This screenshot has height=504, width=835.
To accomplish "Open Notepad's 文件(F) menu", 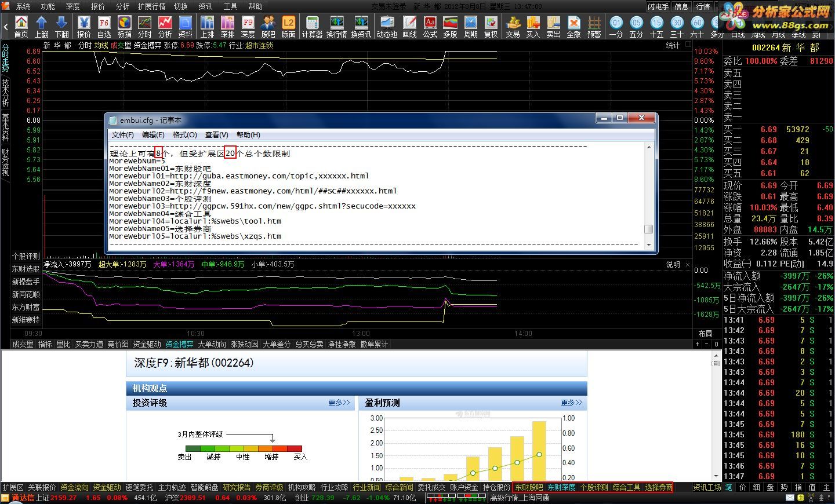I will 122,135.
